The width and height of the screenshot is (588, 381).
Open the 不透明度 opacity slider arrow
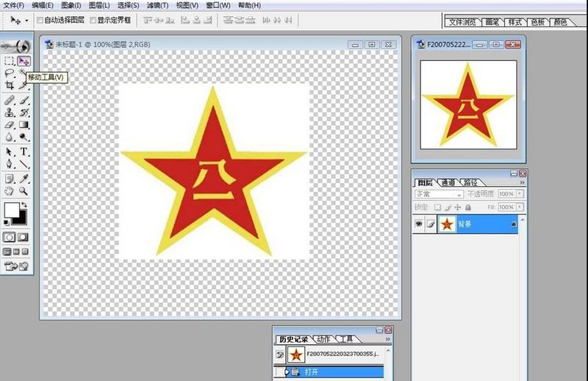point(520,193)
